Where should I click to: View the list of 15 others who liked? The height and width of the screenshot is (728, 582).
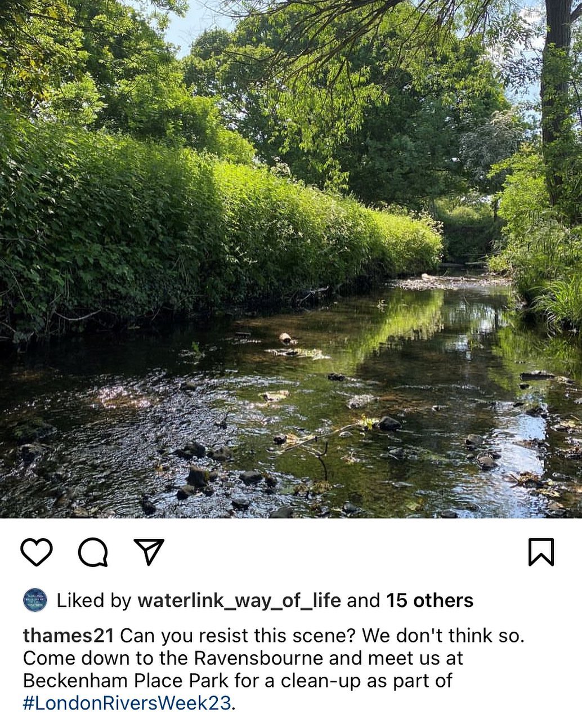[x=429, y=600]
